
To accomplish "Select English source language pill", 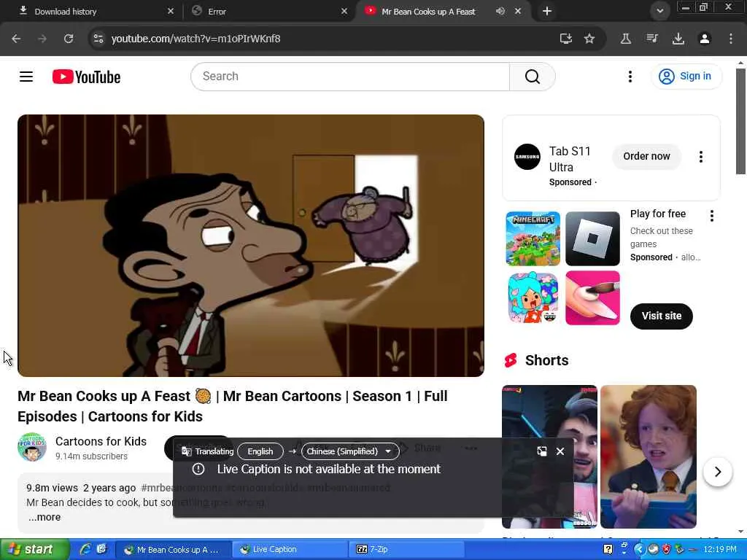I will [260, 451].
